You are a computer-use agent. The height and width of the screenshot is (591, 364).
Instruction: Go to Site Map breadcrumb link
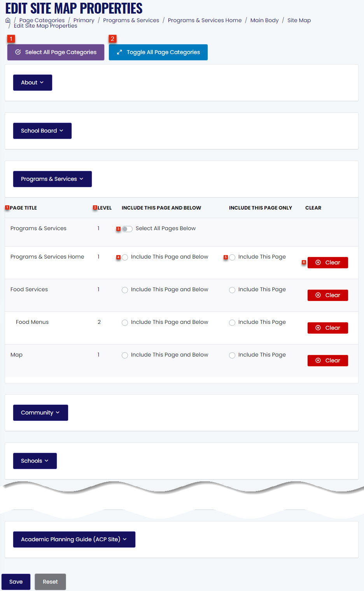pos(299,20)
